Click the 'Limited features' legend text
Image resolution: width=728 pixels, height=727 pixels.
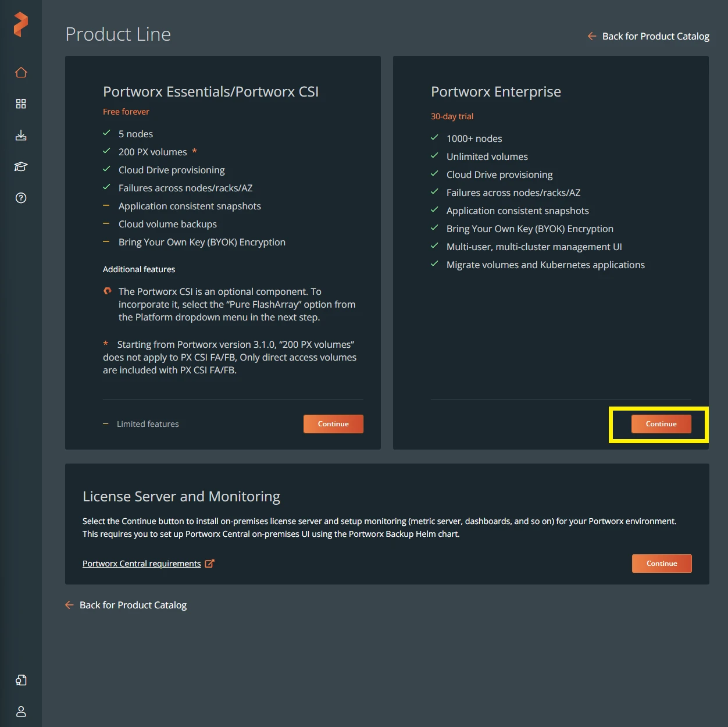148,424
